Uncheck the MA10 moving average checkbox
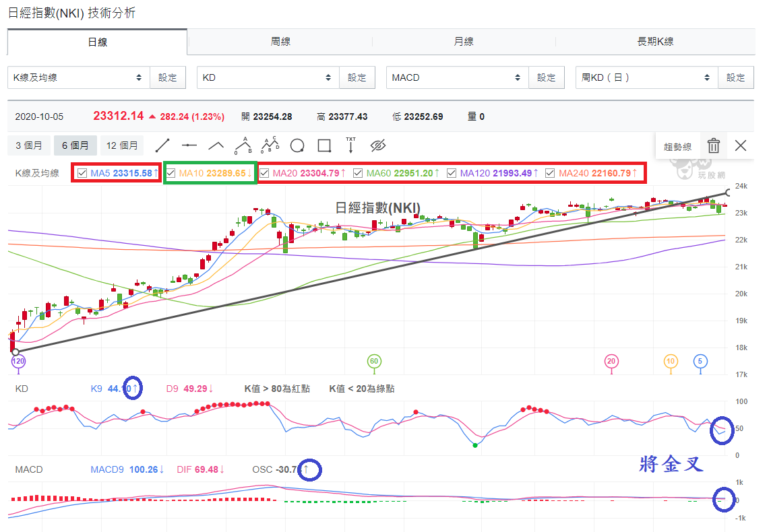The width and height of the screenshot is (769, 532). click(x=171, y=173)
